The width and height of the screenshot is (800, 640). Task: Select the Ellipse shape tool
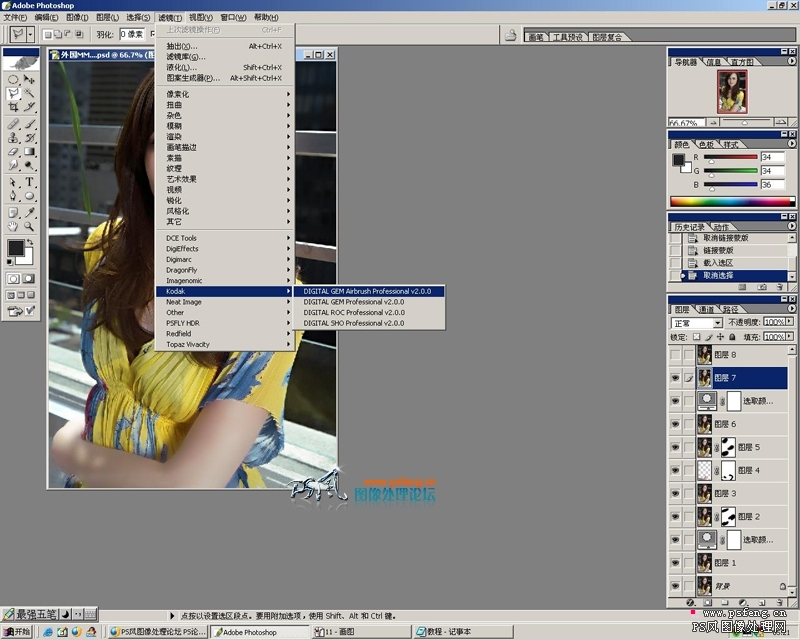[x=29, y=196]
